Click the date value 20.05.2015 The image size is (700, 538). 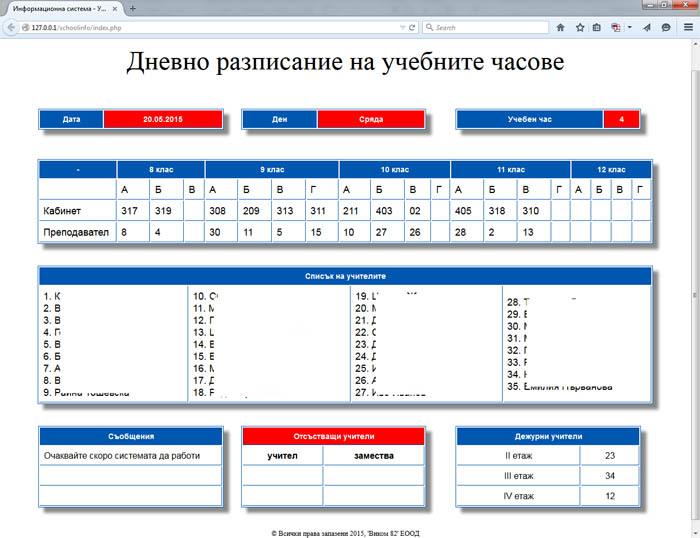coord(163,119)
